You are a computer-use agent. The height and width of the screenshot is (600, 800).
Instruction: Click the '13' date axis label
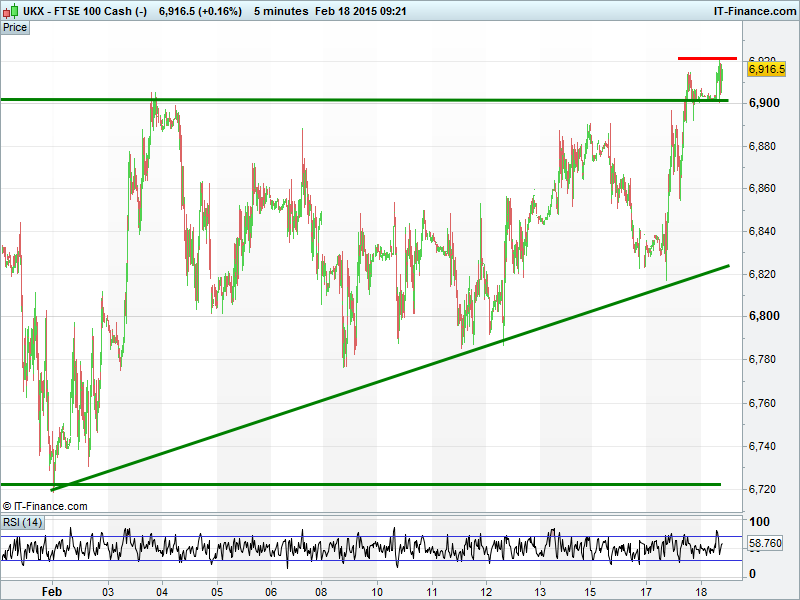(540, 592)
